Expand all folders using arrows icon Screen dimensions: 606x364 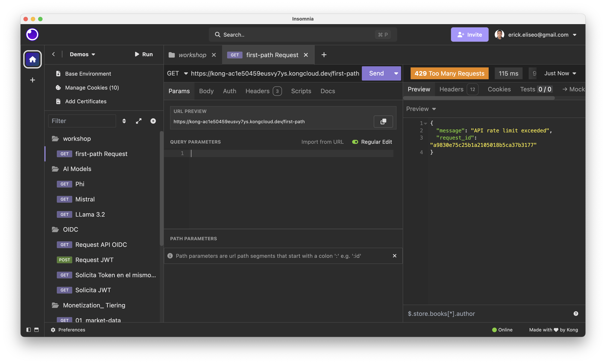139,121
